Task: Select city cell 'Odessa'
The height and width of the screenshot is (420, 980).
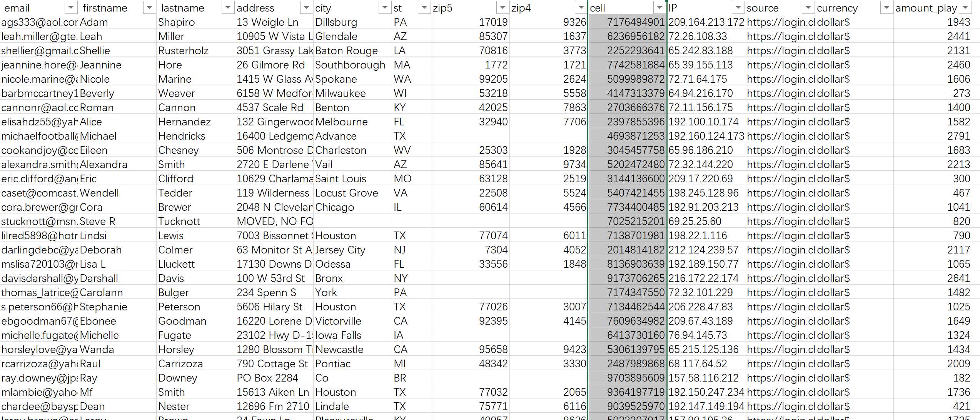Action: pyautogui.click(x=353, y=264)
